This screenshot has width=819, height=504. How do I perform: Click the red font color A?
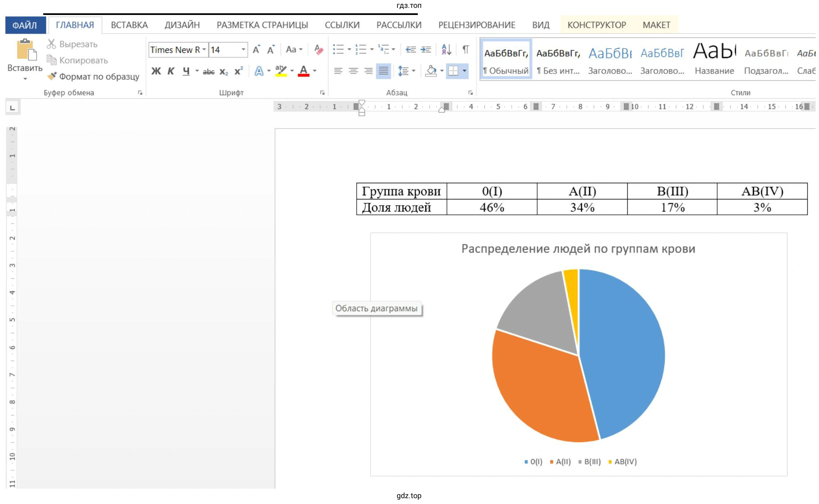pos(304,71)
